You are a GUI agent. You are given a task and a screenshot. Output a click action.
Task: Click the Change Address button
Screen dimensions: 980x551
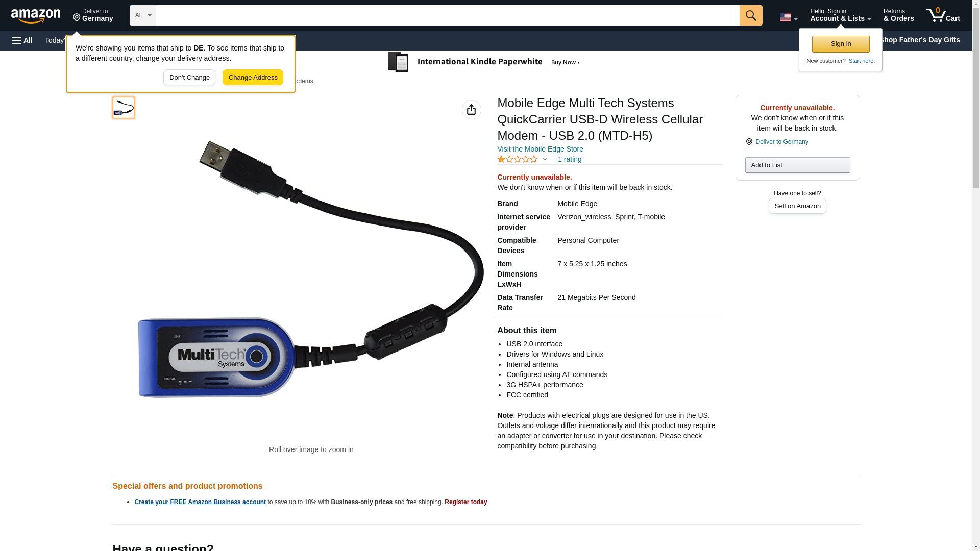coord(253,78)
